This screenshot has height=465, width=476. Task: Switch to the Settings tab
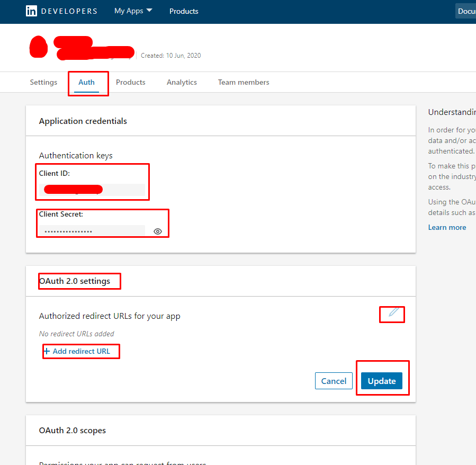(x=43, y=82)
